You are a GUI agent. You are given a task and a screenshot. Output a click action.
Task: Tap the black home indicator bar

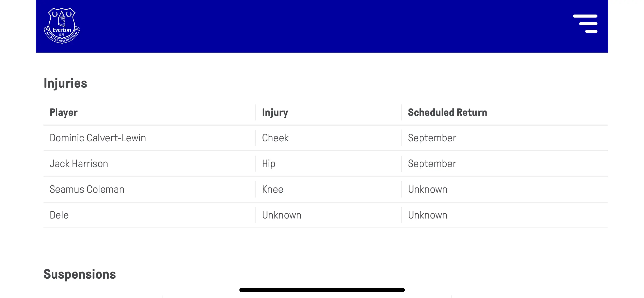[x=322, y=290]
